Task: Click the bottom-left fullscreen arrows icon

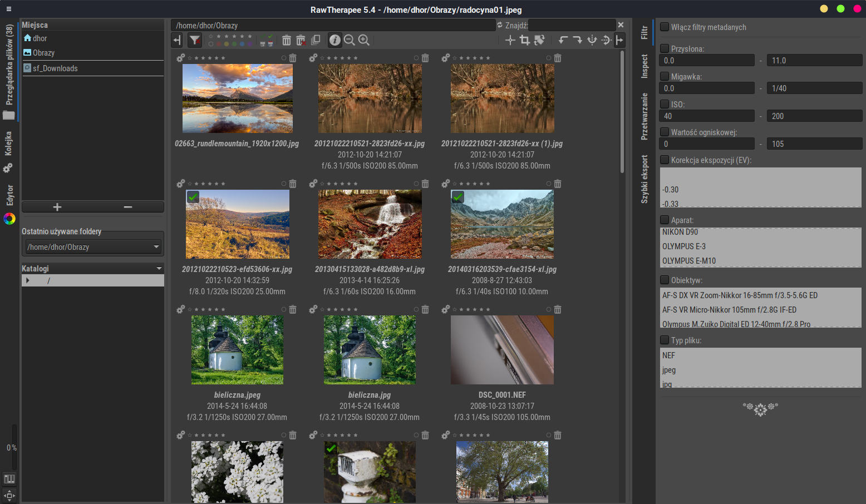Action: click(9, 495)
